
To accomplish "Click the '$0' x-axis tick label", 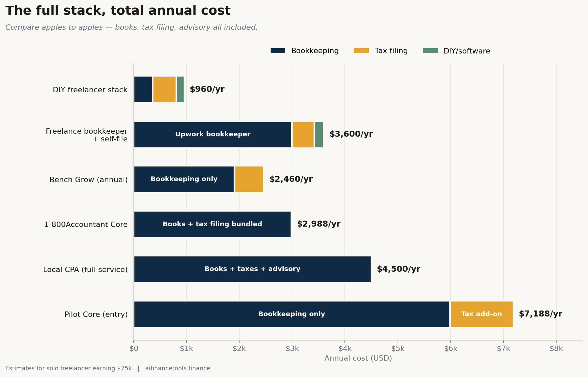I will click(134, 349).
